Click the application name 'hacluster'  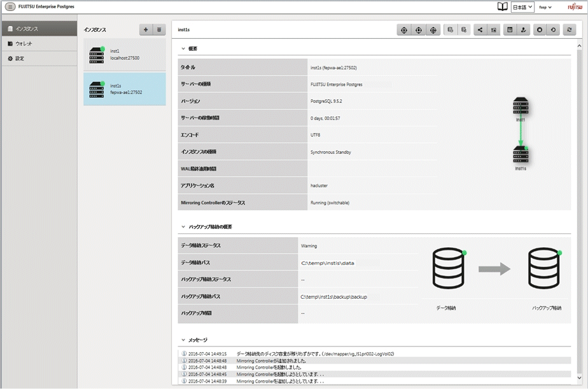pos(319,186)
